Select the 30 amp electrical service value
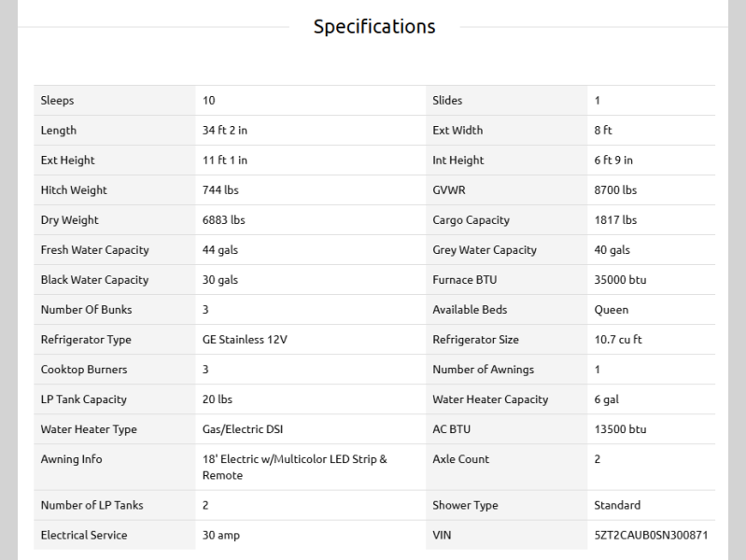 tap(221, 536)
